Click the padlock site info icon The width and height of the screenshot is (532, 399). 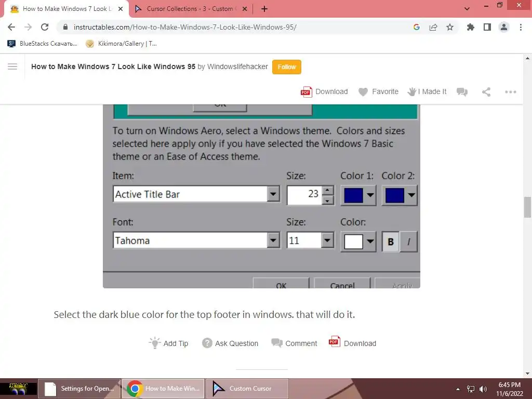click(65, 27)
